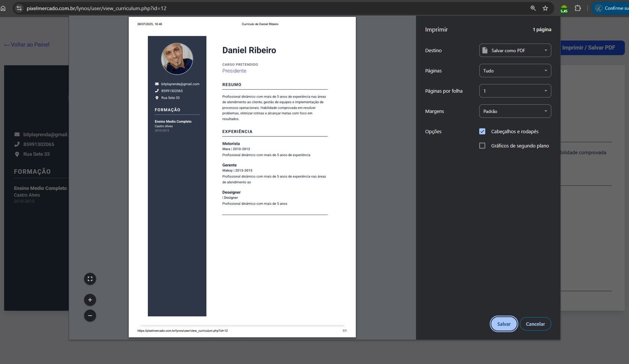
Task: Open the Páginas por folha dropdown
Action: (515, 91)
